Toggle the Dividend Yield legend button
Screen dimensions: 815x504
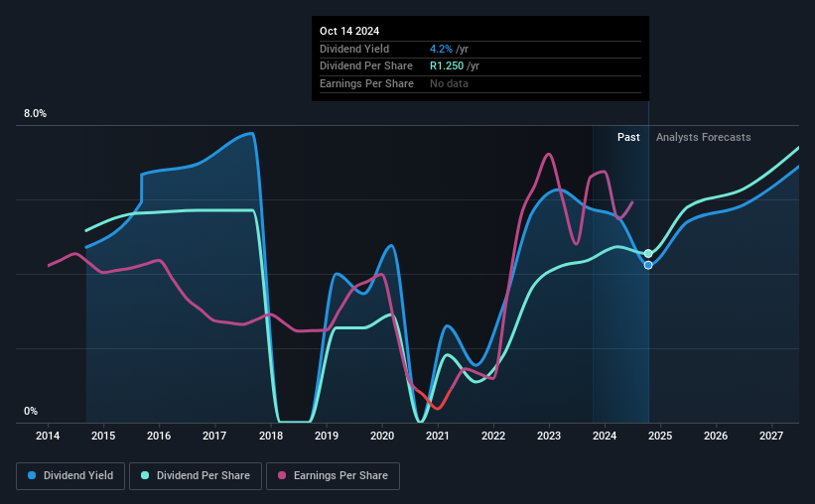click(70, 476)
